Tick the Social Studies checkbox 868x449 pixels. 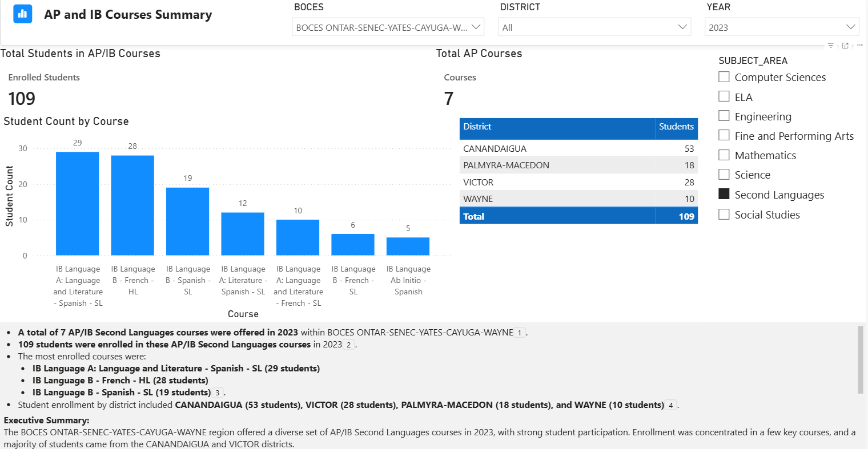point(724,215)
